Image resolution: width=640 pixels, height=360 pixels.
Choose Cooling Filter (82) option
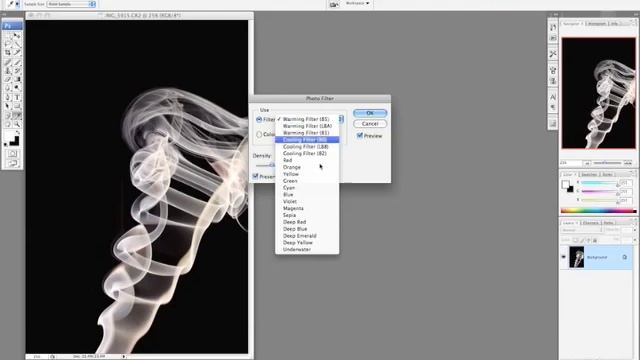point(307,153)
